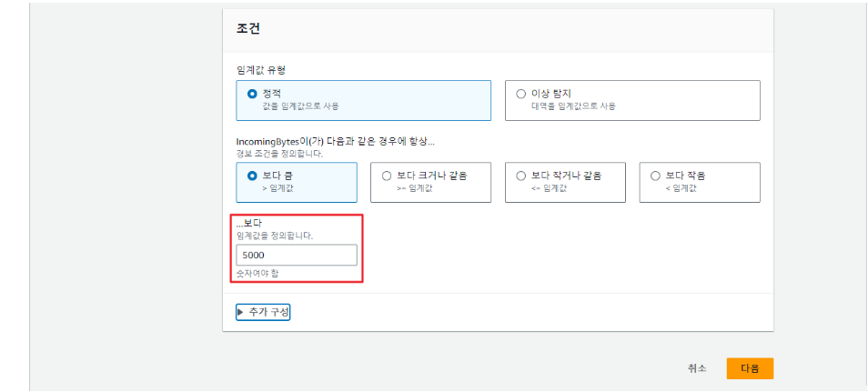Click the '<= 임계값' caption
The height and width of the screenshot is (392, 868).
[x=550, y=187]
